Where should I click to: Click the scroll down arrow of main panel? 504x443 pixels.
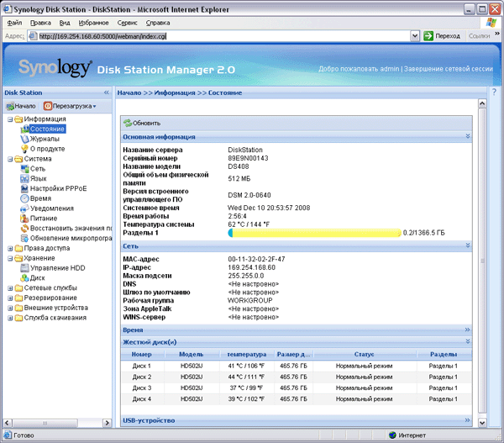(x=482, y=423)
